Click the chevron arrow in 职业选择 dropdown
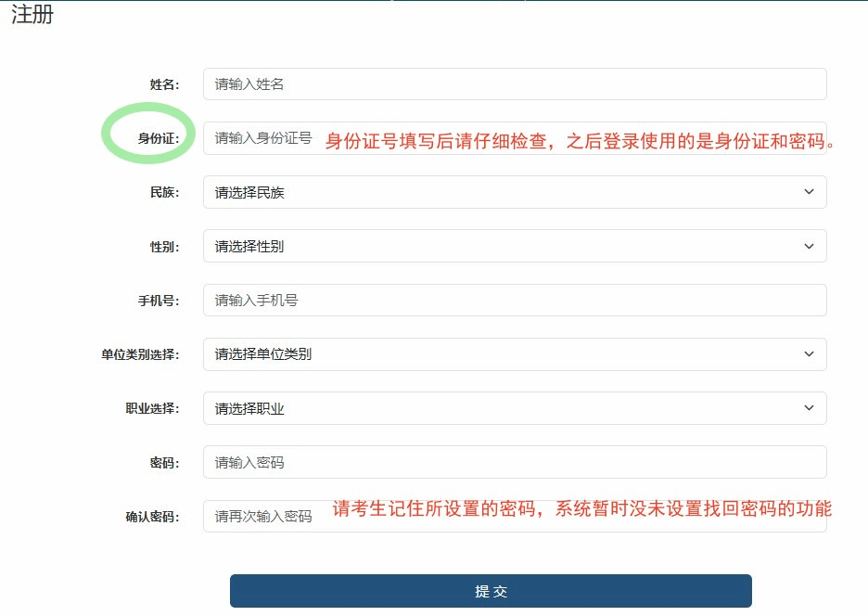The image size is (868, 616). [x=809, y=408]
